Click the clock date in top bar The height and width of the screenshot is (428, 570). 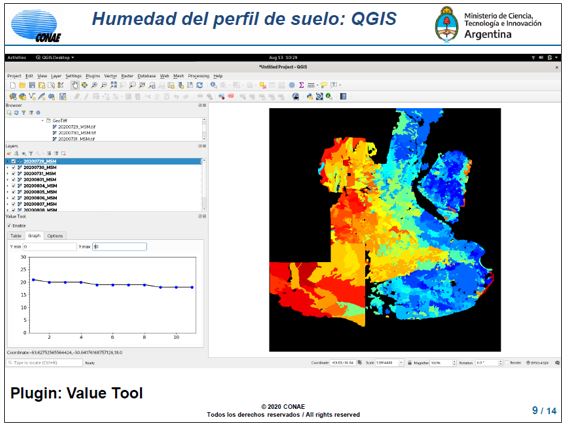(x=283, y=57)
